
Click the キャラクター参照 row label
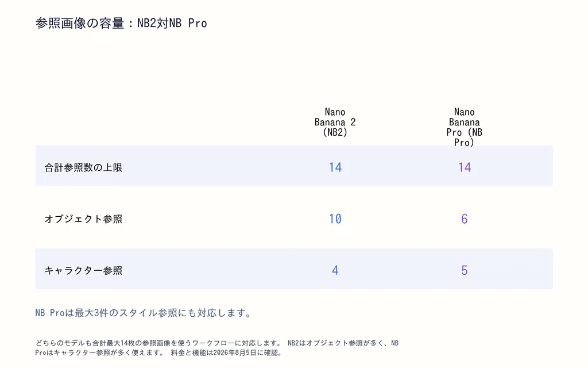[x=83, y=270]
